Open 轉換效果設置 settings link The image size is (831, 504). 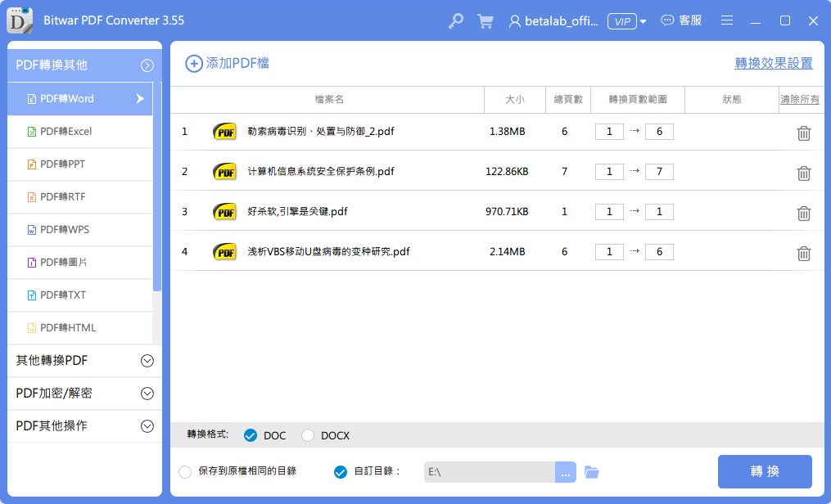773,64
